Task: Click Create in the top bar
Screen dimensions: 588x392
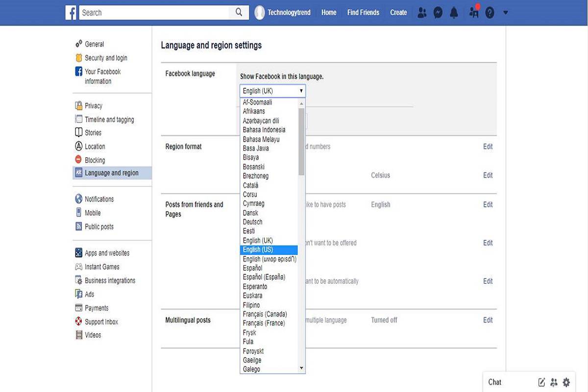Action: pyautogui.click(x=398, y=13)
